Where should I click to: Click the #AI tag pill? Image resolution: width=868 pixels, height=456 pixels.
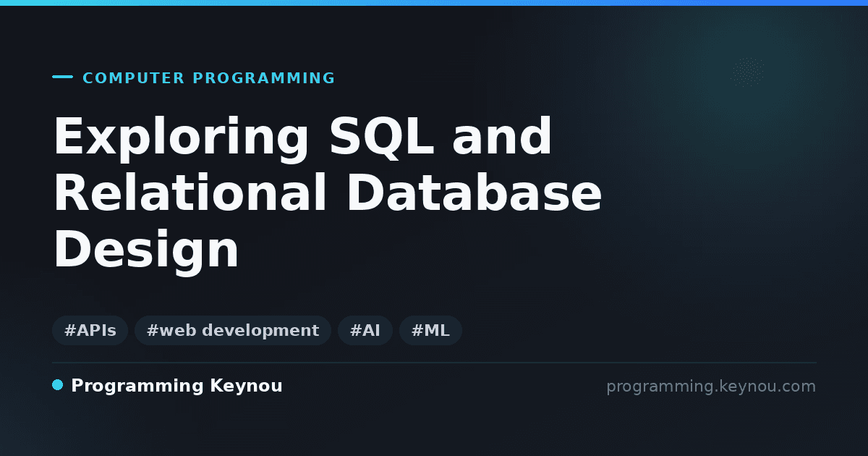pos(365,331)
